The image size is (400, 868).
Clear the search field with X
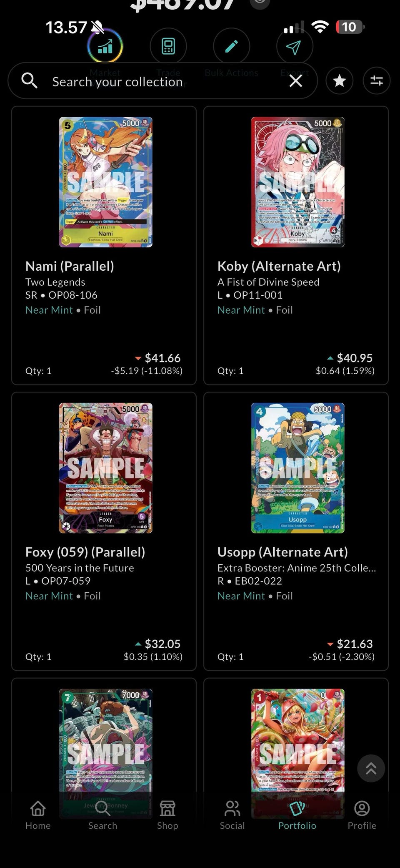click(x=296, y=81)
